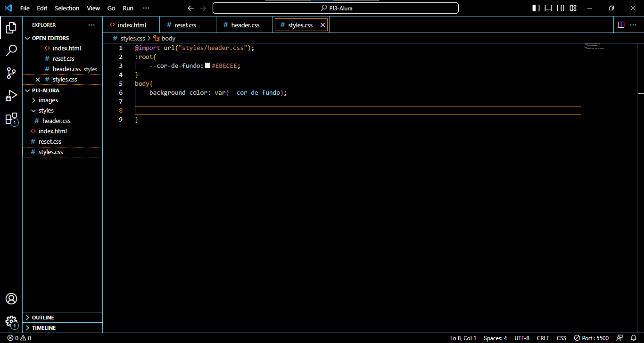Go forward with the right arrow
The height and width of the screenshot is (343, 644).
pyautogui.click(x=203, y=8)
